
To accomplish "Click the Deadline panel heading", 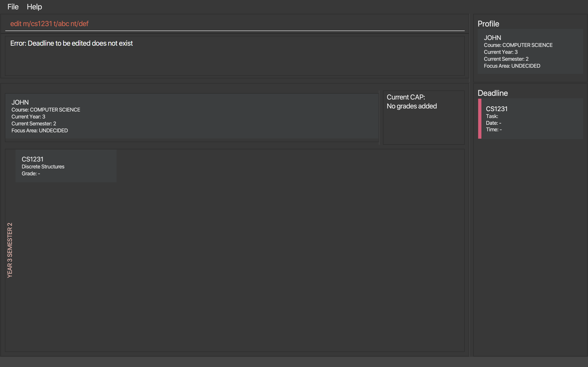I will coord(492,93).
